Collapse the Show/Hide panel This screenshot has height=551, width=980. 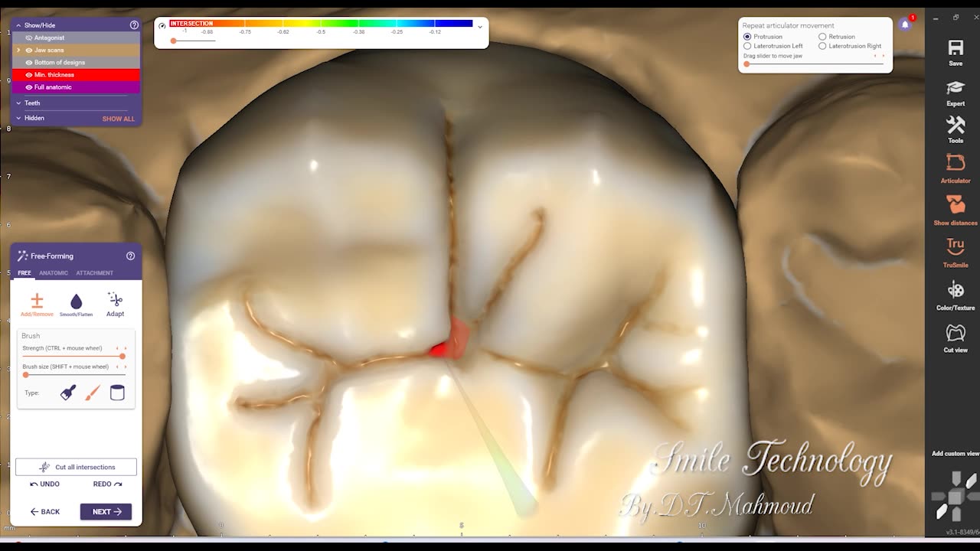coord(18,25)
